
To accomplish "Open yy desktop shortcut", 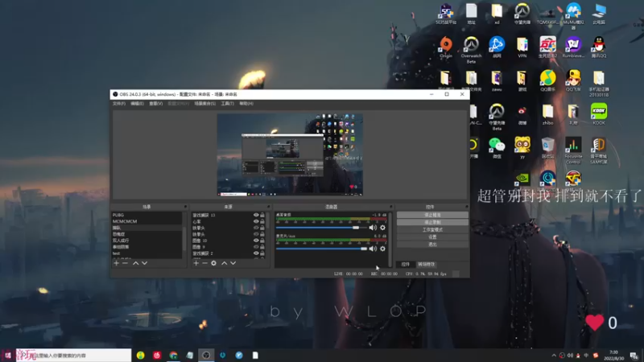I will point(522,148).
